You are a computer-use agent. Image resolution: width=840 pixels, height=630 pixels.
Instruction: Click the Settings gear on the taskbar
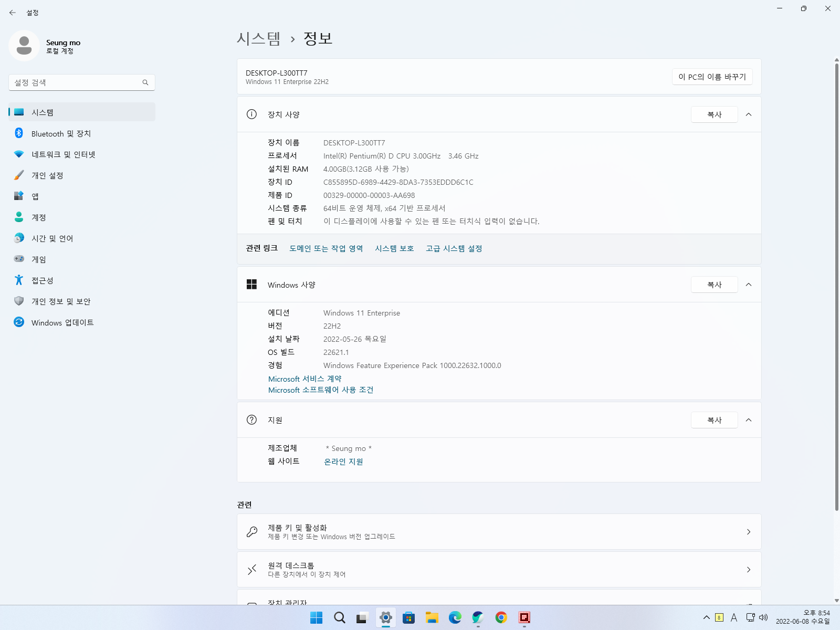click(x=386, y=617)
